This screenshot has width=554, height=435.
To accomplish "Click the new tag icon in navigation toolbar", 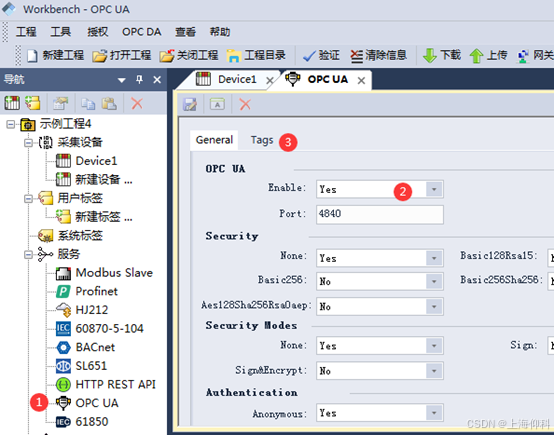I will pos(33,103).
